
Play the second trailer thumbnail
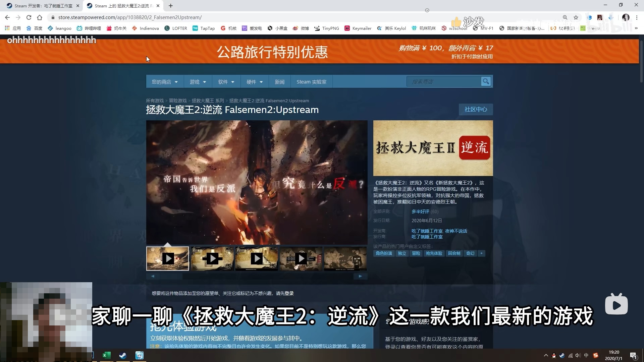tap(212, 258)
